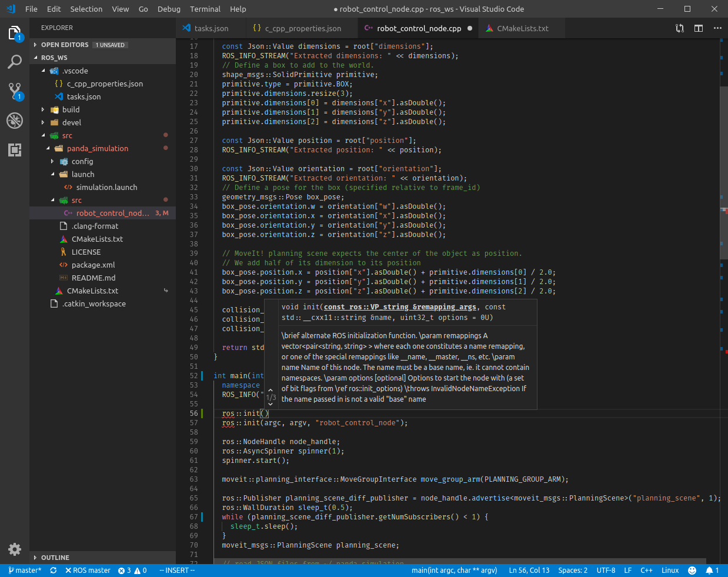Open the editor More Actions menu
The height and width of the screenshot is (577, 728).
[x=717, y=28]
